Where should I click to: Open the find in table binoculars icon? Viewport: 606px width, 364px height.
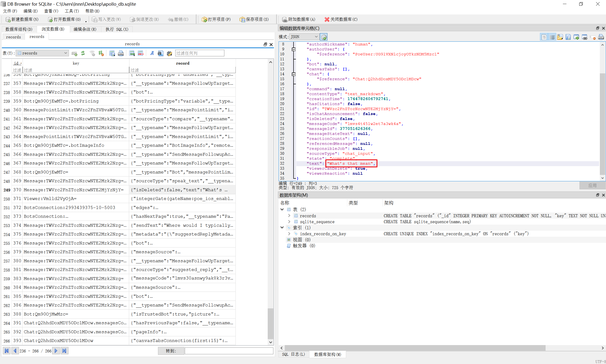point(161,53)
